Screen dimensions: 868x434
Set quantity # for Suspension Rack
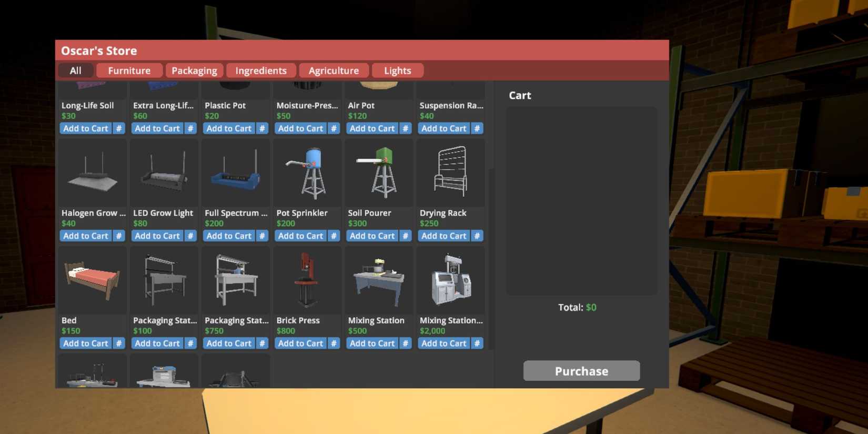477,128
